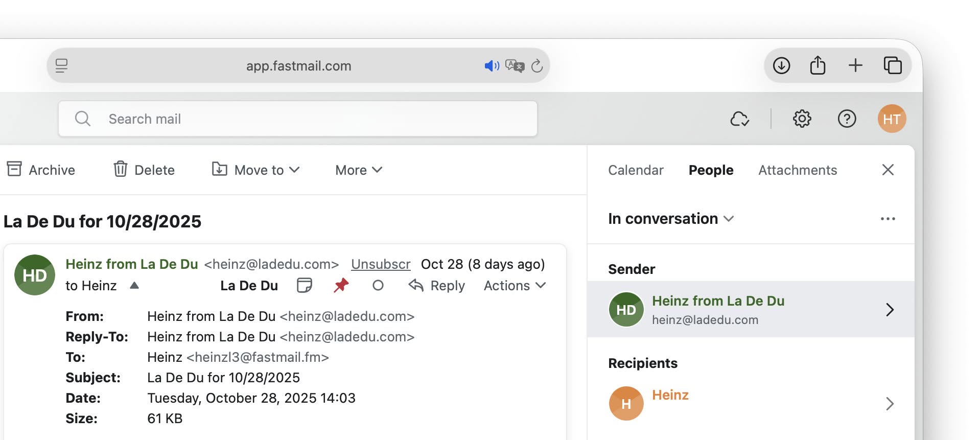The width and height of the screenshot is (980, 440).
Task: Switch to the Calendar tab
Action: point(636,170)
